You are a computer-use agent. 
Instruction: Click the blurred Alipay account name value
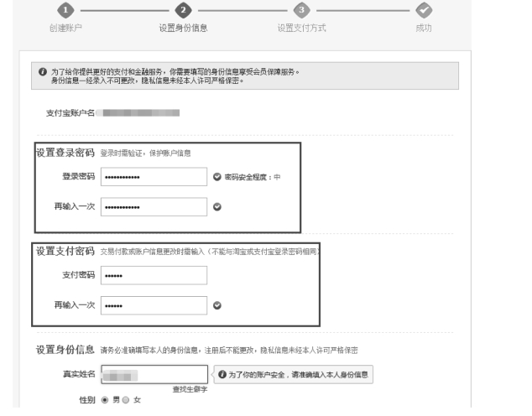coord(138,113)
